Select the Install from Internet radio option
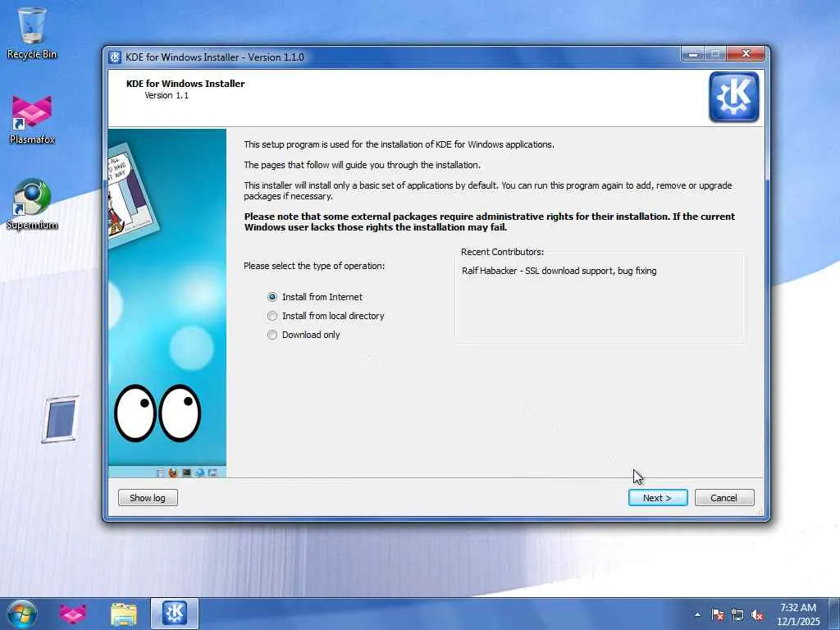This screenshot has width=840, height=630. pyautogui.click(x=315, y=297)
